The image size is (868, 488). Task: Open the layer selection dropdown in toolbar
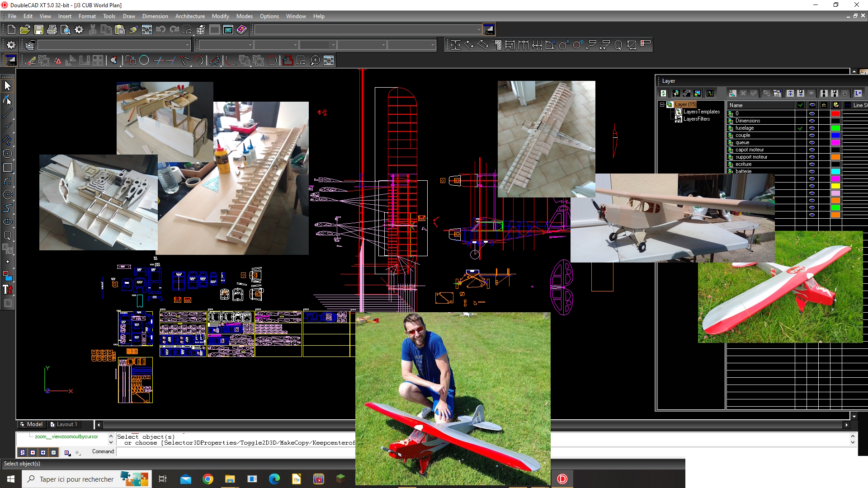tap(188, 45)
